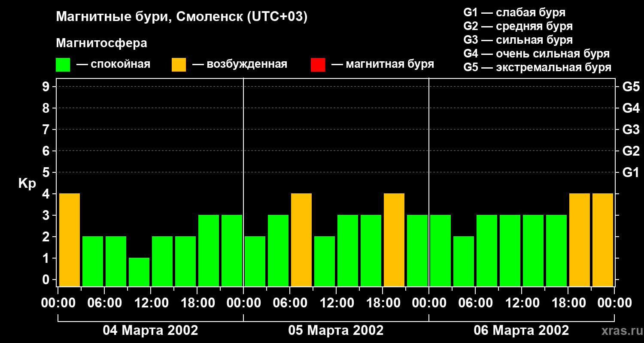Click right-axis tick label 'G3'
The height and width of the screenshot is (343, 644).
pos(631,129)
